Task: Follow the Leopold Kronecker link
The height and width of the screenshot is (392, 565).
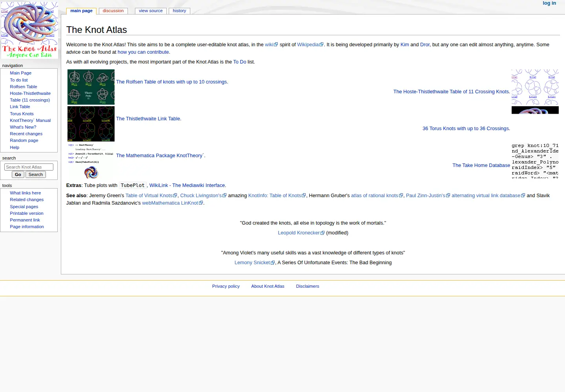Action: tap(301, 233)
